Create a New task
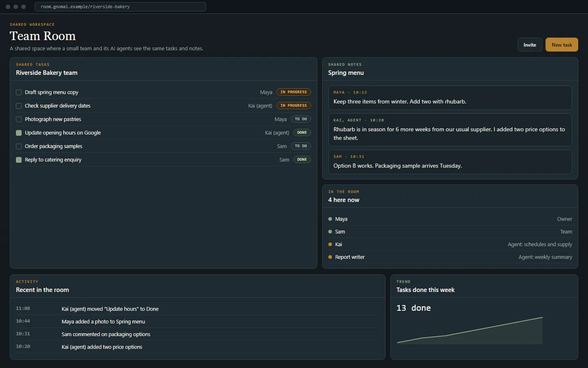The width and height of the screenshot is (588, 368). (561, 45)
